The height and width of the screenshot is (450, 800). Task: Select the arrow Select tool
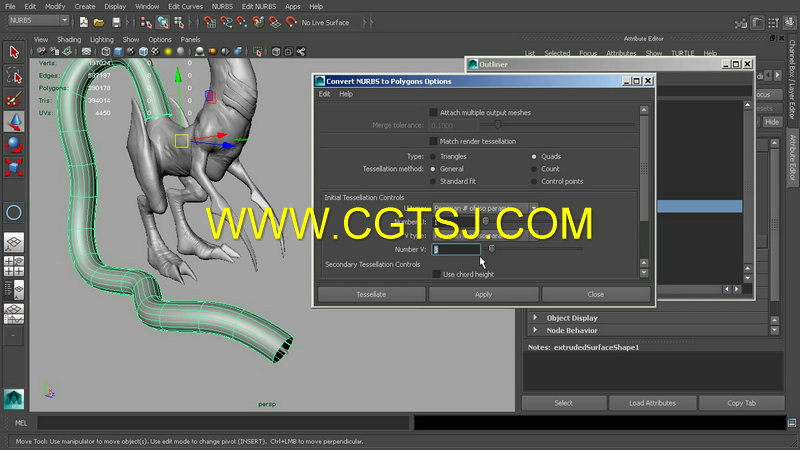click(x=14, y=52)
